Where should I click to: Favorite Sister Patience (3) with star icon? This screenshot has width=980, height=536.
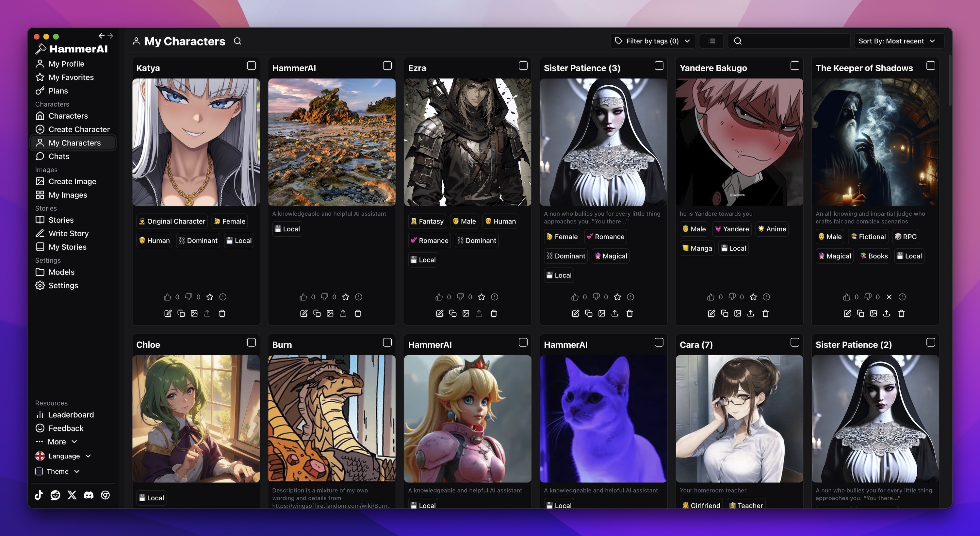[617, 297]
